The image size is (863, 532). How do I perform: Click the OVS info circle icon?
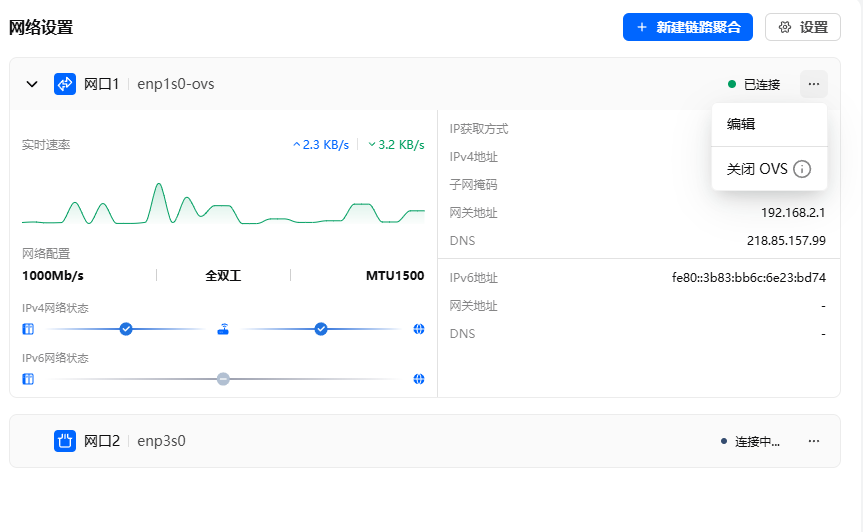point(801,169)
